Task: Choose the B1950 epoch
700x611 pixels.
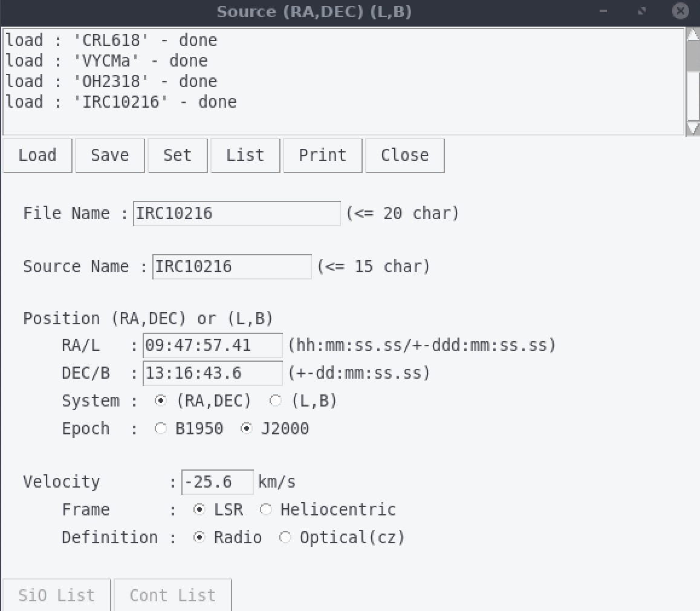Action: click(x=161, y=429)
